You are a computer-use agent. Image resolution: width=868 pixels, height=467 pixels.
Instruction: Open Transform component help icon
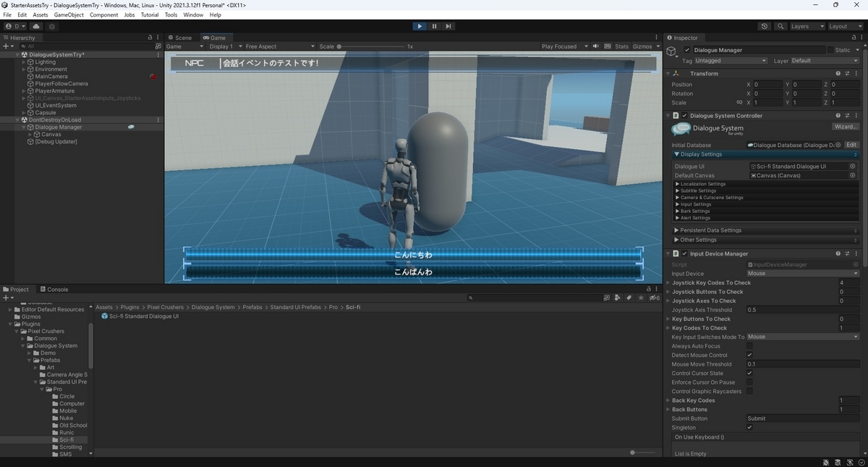click(838, 73)
